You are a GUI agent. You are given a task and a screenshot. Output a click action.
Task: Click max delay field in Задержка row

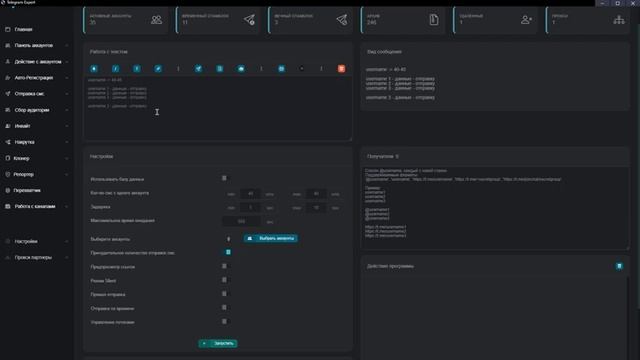(316, 208)
